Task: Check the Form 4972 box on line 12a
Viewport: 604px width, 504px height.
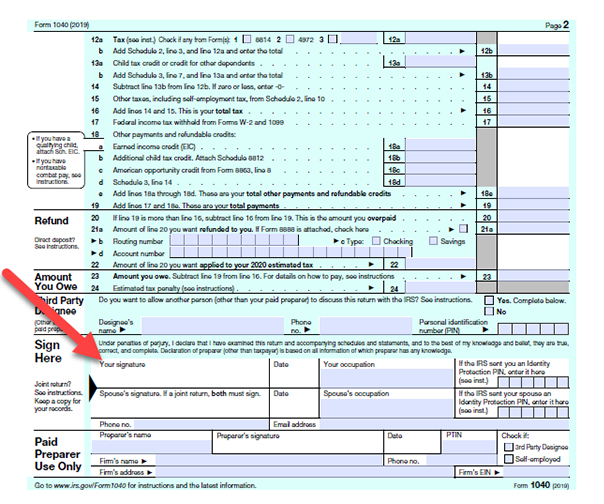Action: click(290, 39)
